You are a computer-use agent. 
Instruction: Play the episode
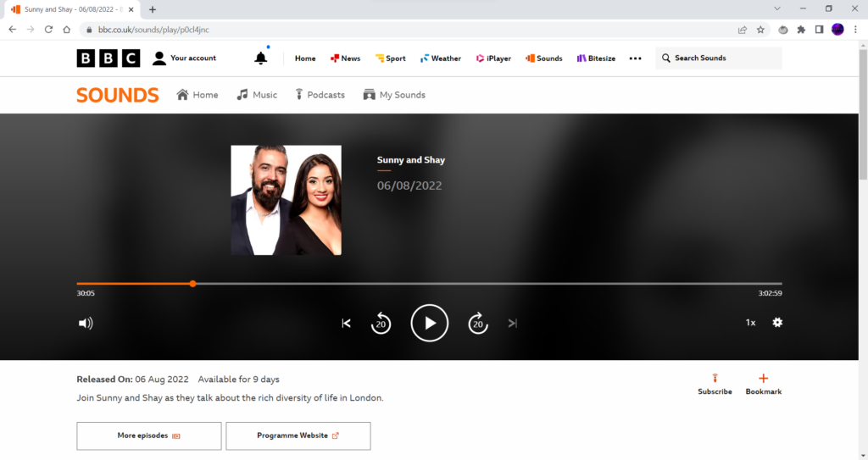click(430, 324)
